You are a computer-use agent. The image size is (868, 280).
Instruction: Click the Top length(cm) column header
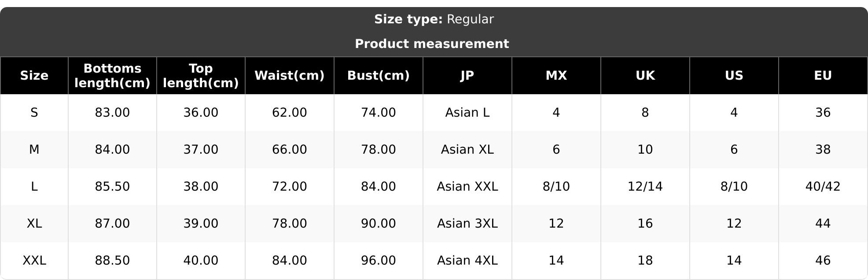pos(201,76)
